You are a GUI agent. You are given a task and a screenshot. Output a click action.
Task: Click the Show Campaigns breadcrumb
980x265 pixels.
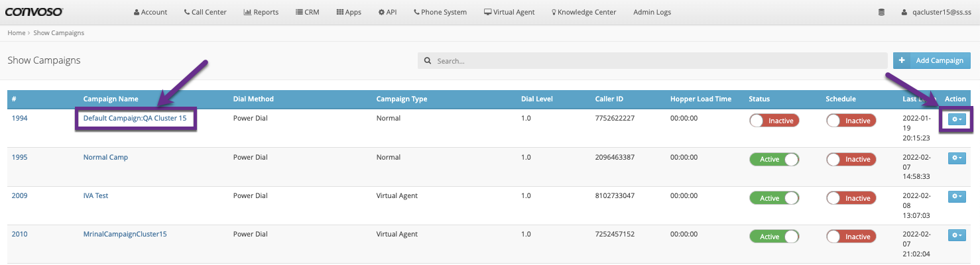pos(59,32)
